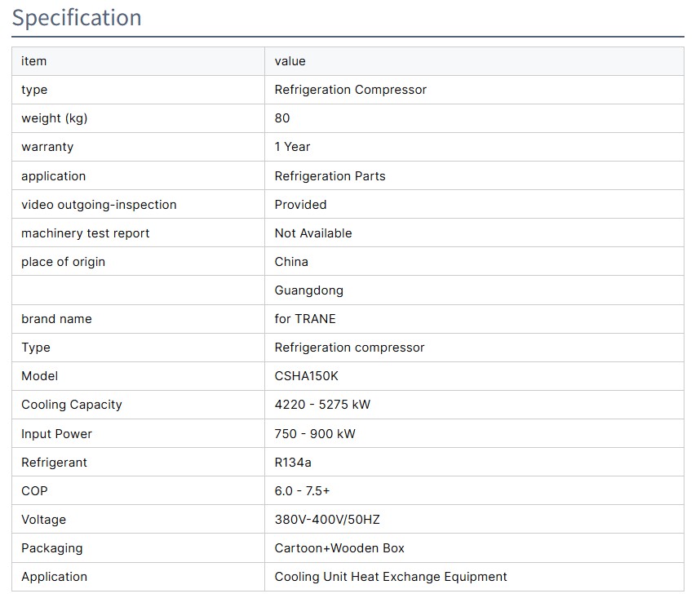The height and width of the screenshot is (607, 700).
Task: Select the 'Not Available' test report value
Action: point(313,233)
